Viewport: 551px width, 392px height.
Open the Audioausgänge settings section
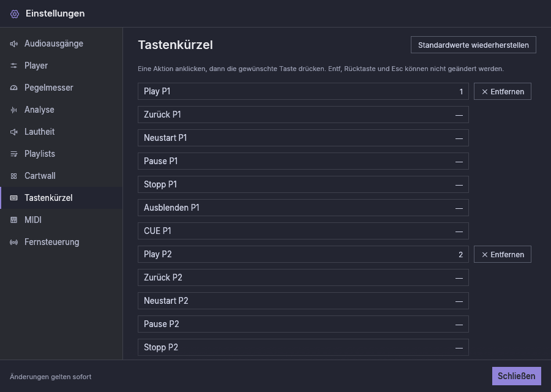coord(61,43)
